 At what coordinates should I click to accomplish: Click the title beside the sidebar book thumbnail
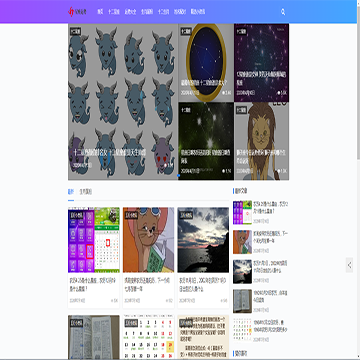(x=270, y=296)
